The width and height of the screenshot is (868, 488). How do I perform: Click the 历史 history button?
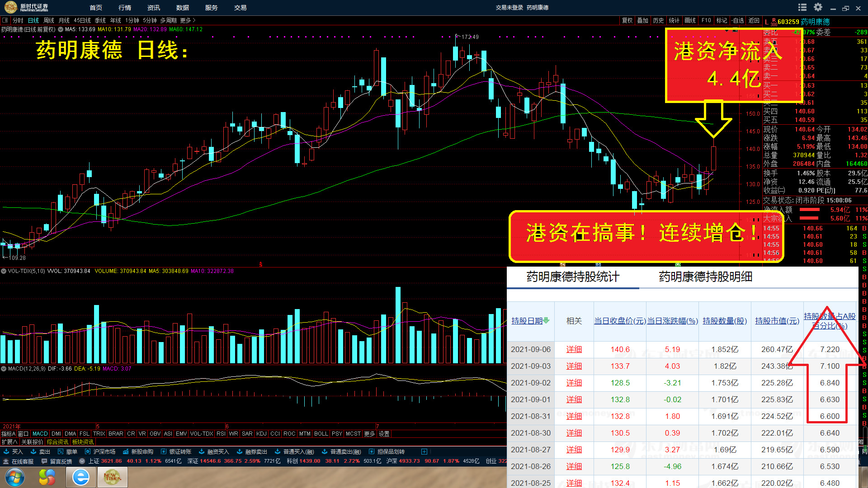(658, 20)
